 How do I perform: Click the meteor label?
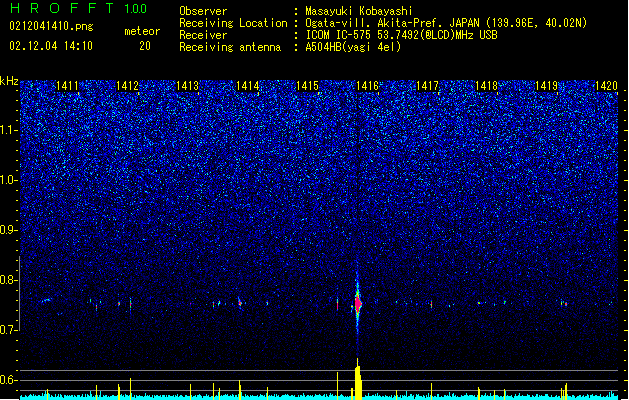click(142, 31)
